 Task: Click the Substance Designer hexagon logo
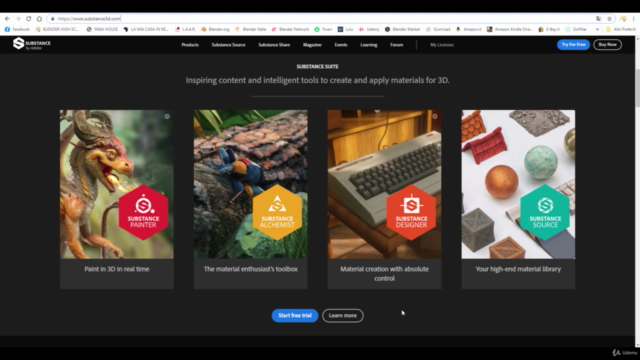tap(411, 212)
